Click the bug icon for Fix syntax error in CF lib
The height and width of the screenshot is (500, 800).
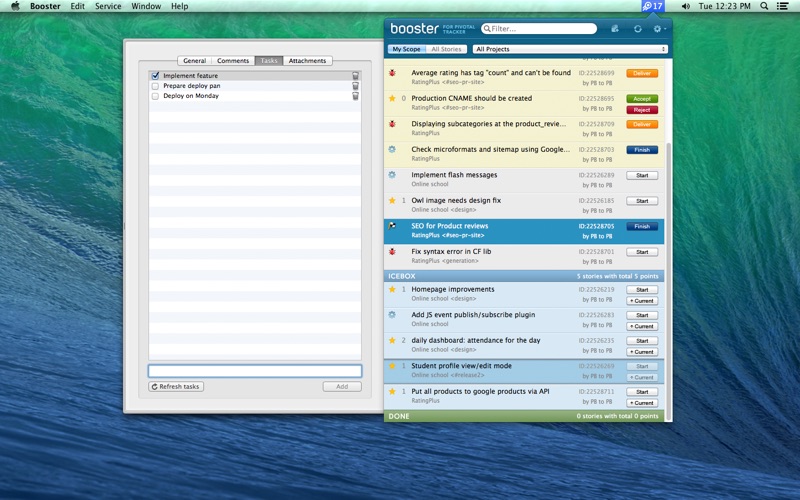[x=392, y=252]
